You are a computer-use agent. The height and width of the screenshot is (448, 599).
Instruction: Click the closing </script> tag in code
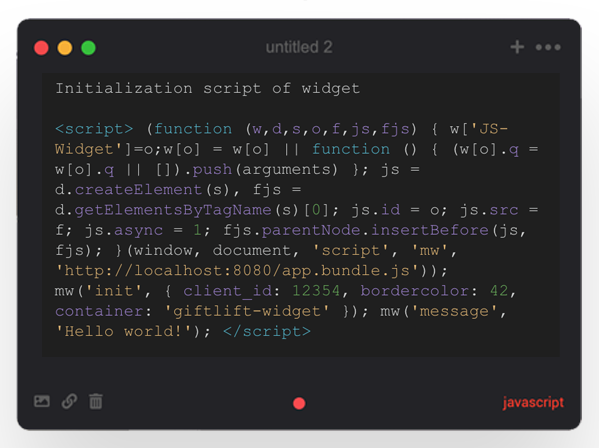point(267,331)
